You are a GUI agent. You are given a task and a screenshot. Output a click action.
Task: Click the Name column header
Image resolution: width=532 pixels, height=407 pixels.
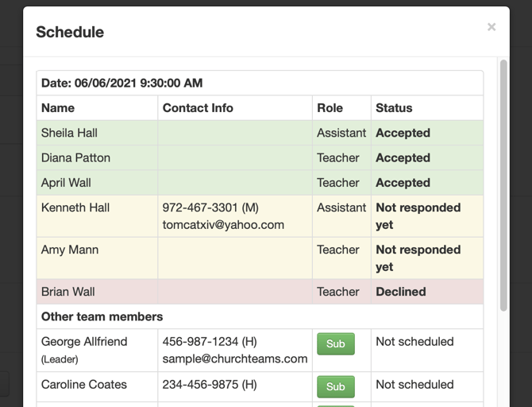click(x=58, y=108)
